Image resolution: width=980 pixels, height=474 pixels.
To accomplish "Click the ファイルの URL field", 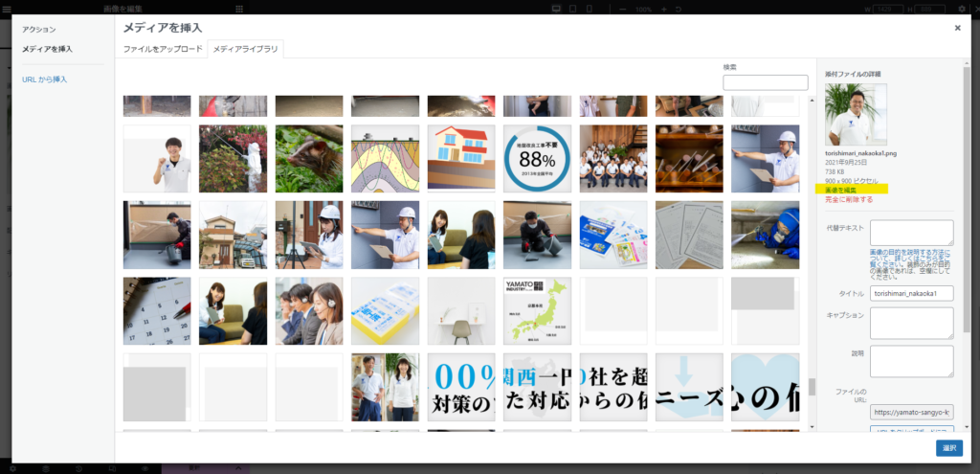I will (912, 412).
